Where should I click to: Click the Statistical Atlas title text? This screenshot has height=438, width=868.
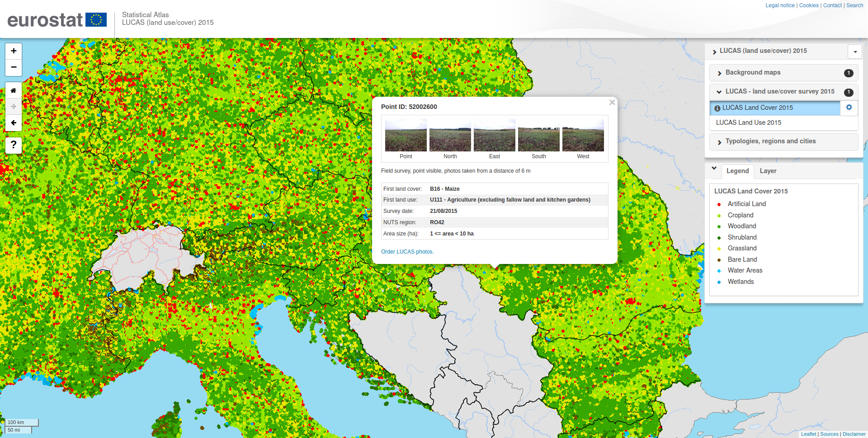(145, 15)
